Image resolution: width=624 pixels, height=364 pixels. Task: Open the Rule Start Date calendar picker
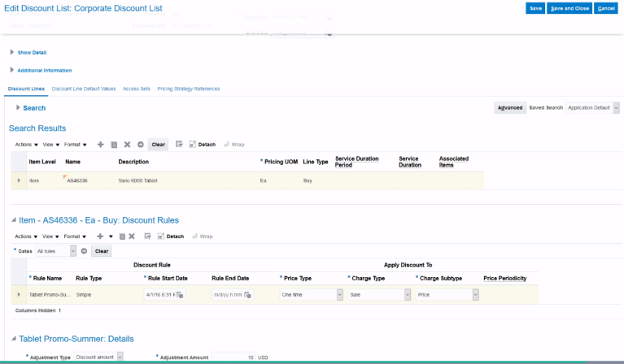(179, 294)
